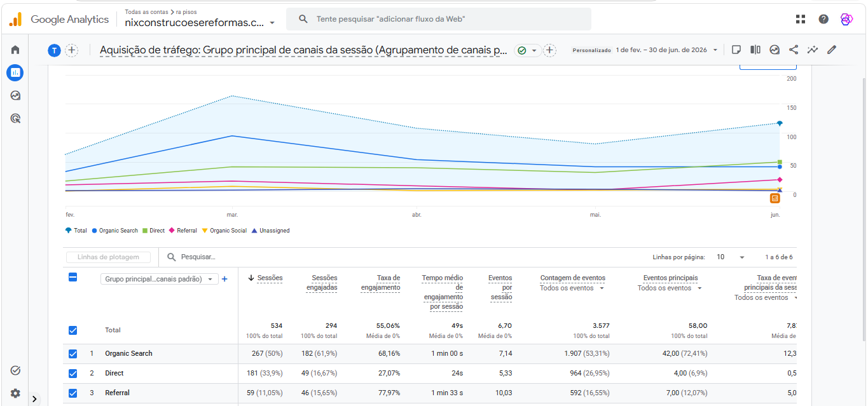This screenshot has height=406, width=868.
Task: Add filter with plus next to checkmark
Action: tap(550, 50)
